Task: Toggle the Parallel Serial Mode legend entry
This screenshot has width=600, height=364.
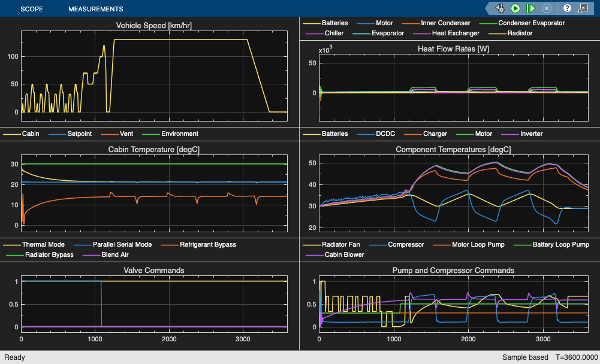Action: [113, 245]
